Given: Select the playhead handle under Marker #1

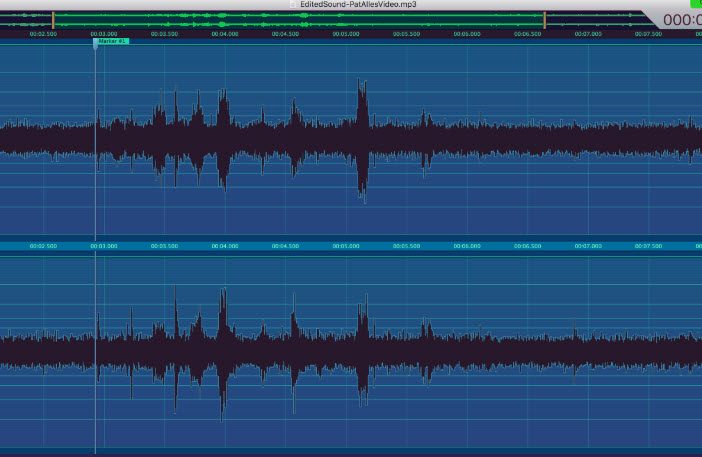Looking at the screenshot, I should click(95, 45).
